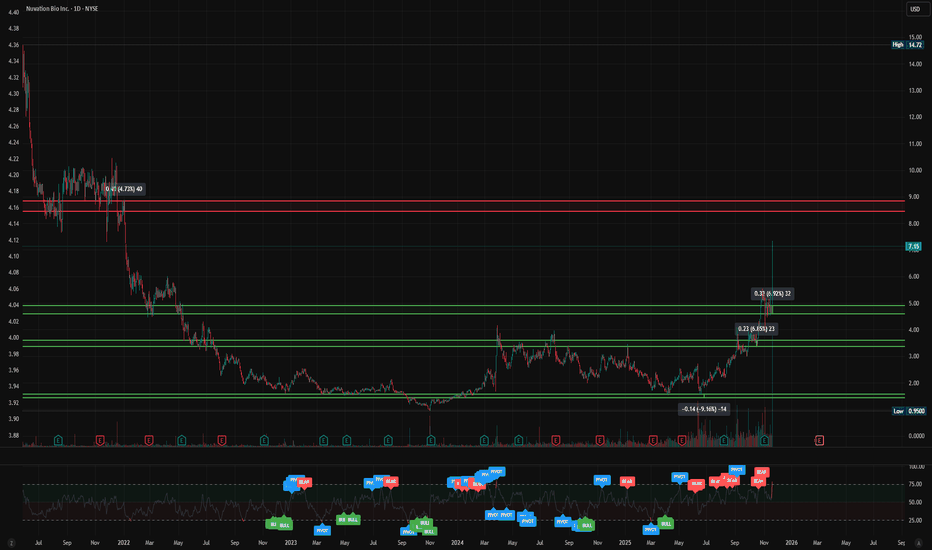Viewport: 932px width, 550px height.
Task: Click the small icon at bottom-left corner
Action: tap(13, 542)
